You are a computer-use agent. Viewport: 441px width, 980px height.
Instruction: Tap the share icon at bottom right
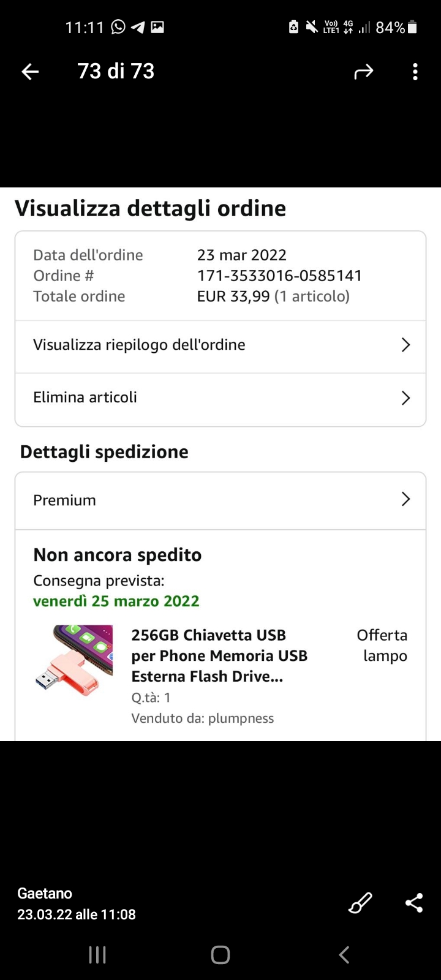click(414, 903)
